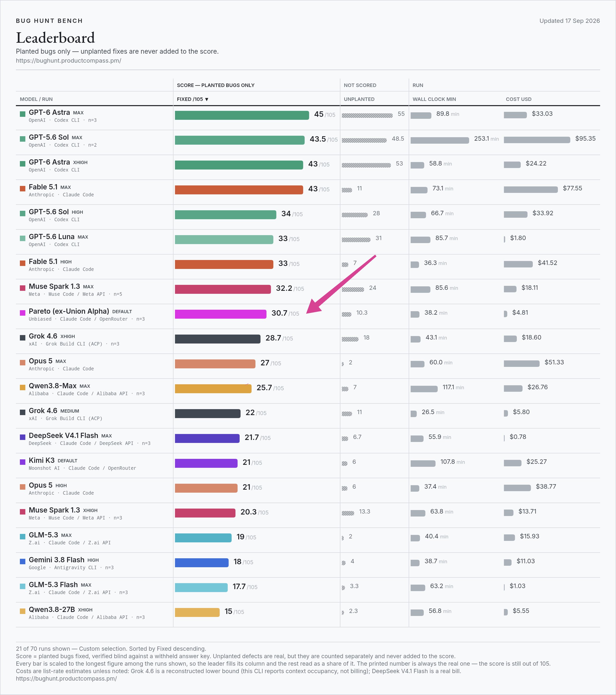Click the dark swatch next to Grok 4.6 XHIGH
This screenshot has height=695, width=616.
point(22,338)
